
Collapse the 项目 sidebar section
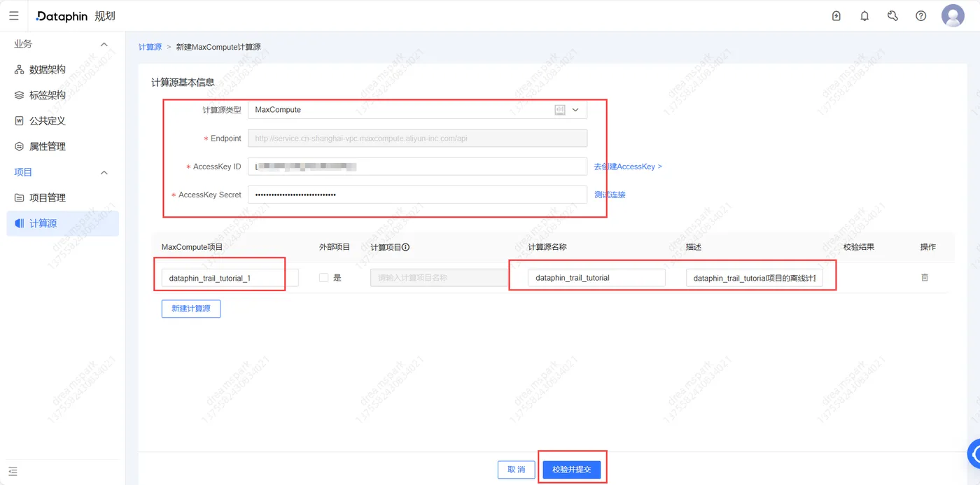pyautogui.click(x=104, y=172)
